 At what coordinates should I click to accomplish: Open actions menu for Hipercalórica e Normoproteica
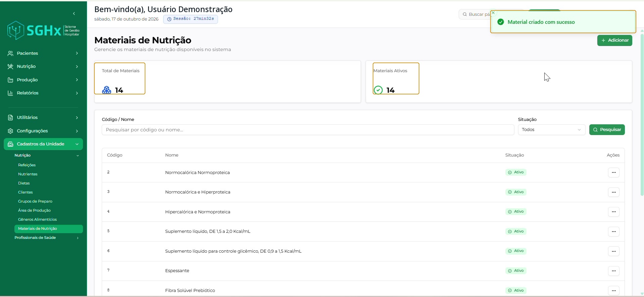click(614, 212)
